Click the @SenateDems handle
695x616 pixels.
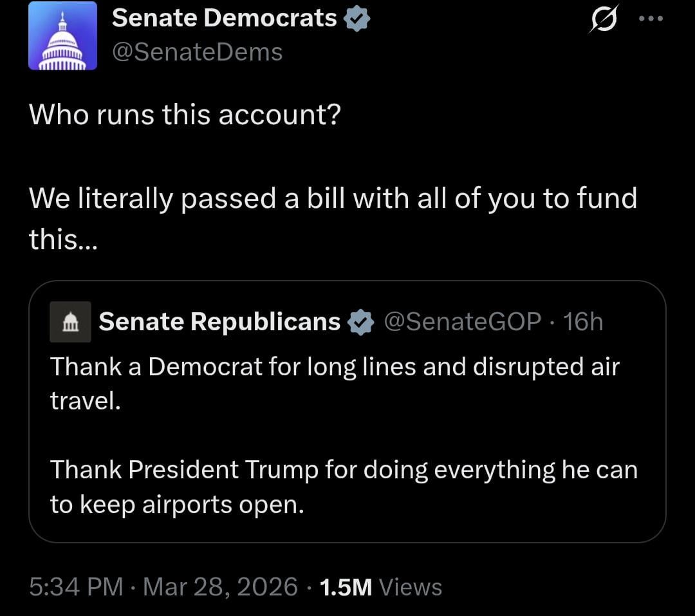197,52
